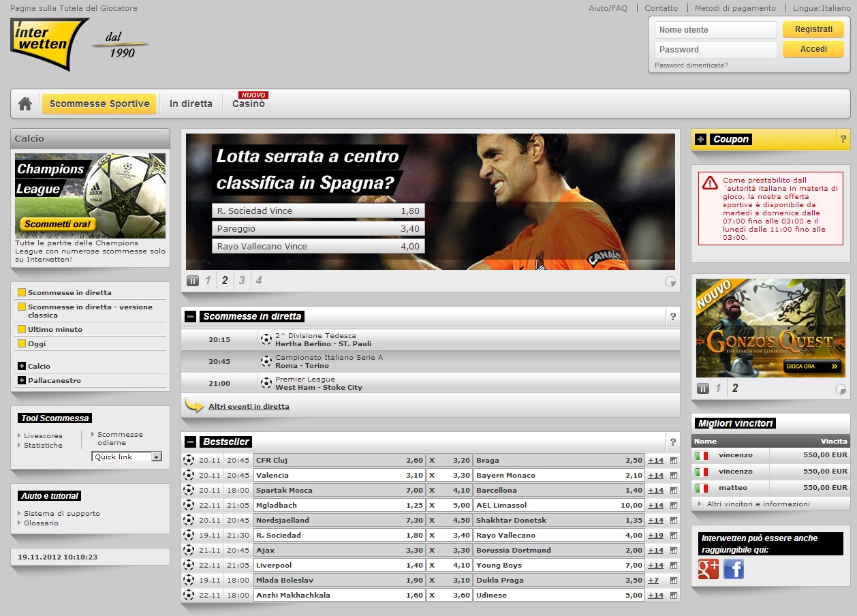The image size is (857, 616).
Task: Pause the main banner slideshow
Action: tap(193, 281)
